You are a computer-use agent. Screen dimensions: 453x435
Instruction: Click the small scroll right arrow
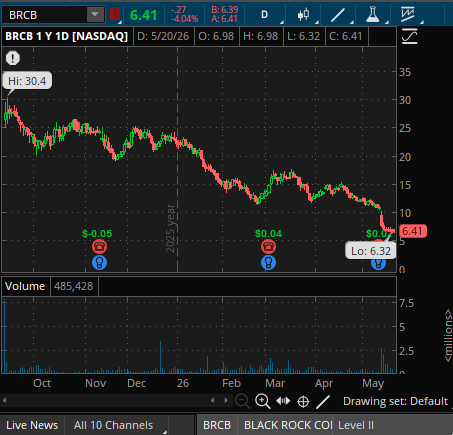pyautogui.click(x=226, y=400)
